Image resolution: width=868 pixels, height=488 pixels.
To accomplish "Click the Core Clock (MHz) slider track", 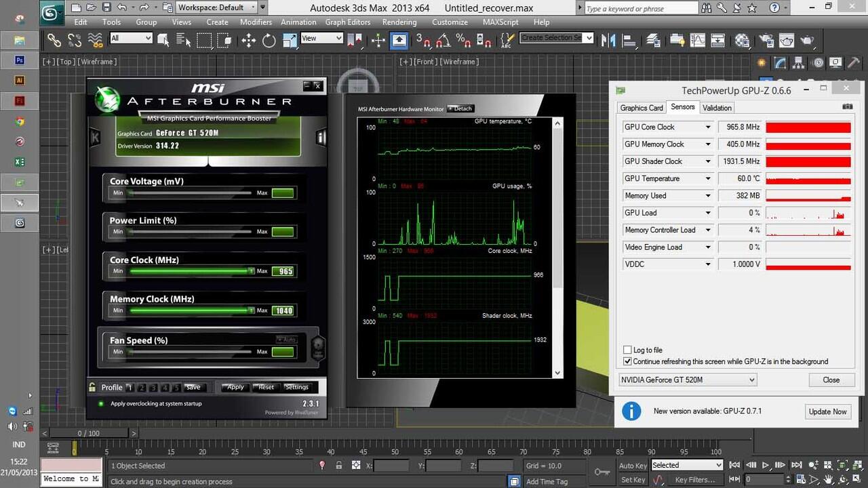I will point(190,271).
